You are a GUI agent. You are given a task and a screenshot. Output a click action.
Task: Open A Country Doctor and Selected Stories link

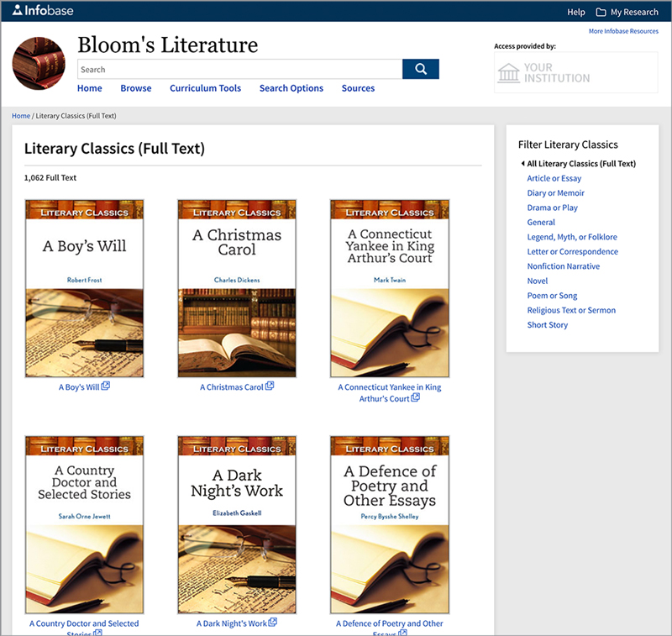pos(84,627)
